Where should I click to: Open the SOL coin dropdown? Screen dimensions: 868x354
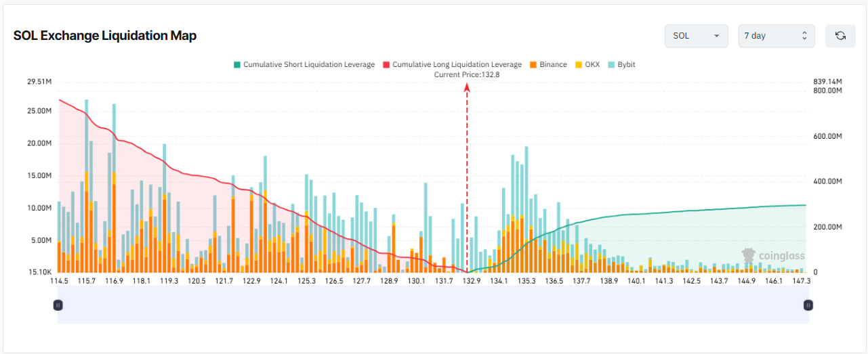697,36
